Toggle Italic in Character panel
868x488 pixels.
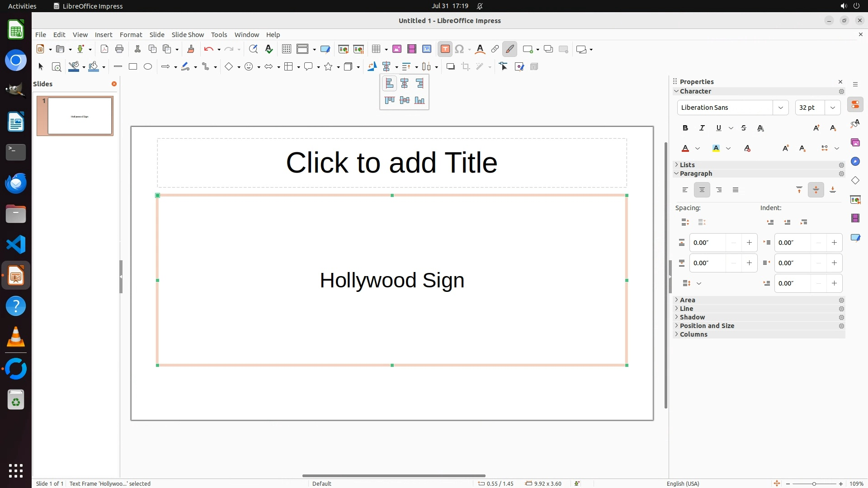pos(702,128)
